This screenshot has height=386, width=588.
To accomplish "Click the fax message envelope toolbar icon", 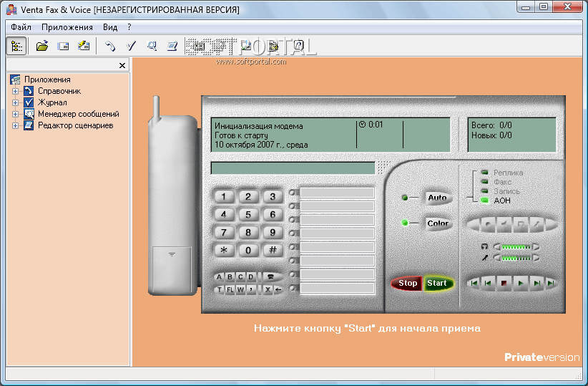I will click(63, 46).
